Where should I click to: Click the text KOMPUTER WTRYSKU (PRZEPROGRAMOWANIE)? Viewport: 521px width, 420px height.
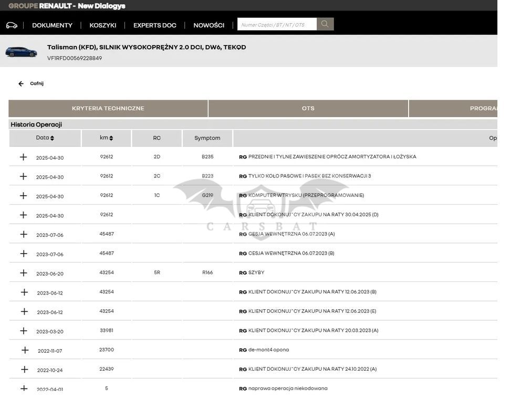point(306,195)
